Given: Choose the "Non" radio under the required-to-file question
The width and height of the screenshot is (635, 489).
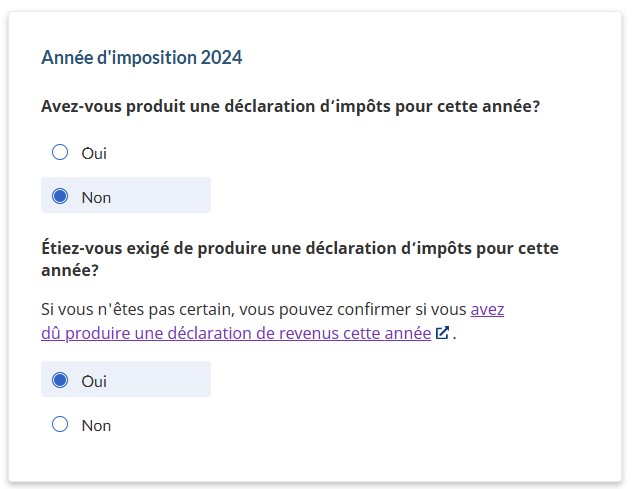Looking at the screenshot, I should click(60, 424).
